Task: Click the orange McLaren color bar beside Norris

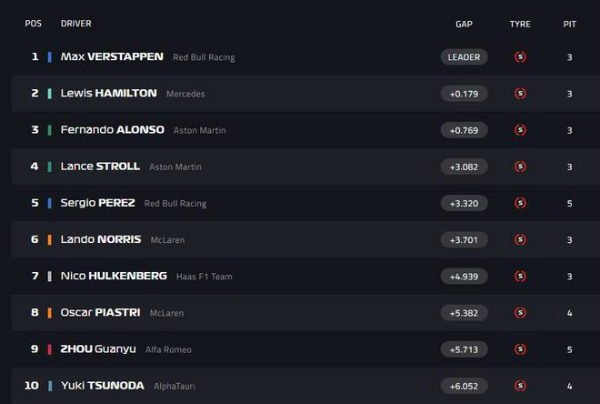Action: point(49,240)
